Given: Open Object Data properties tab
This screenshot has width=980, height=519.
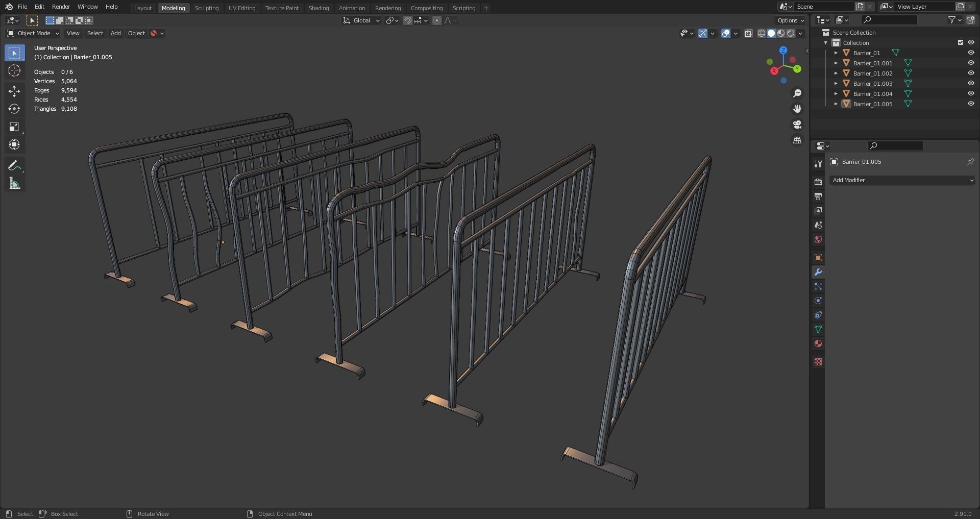Looking at the screenshot, I should [818, 329].
